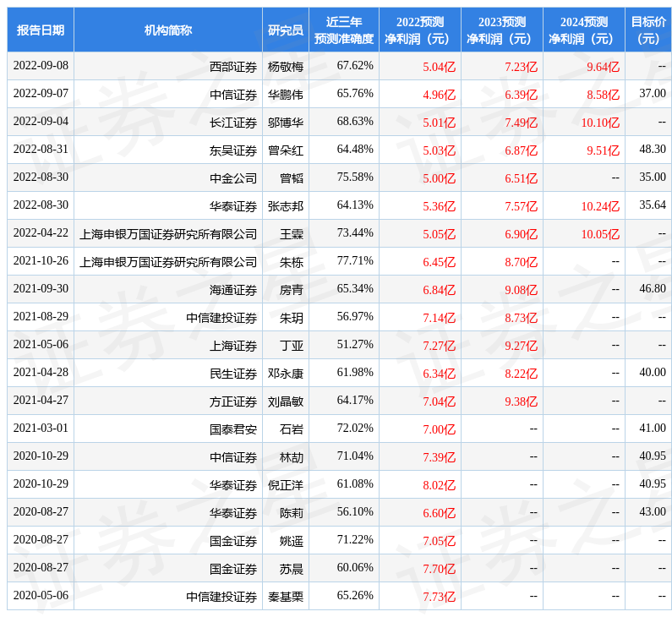Click the 9.64亿 profit forecast
This screenshot has height=617, width=672.
point(604,67)
